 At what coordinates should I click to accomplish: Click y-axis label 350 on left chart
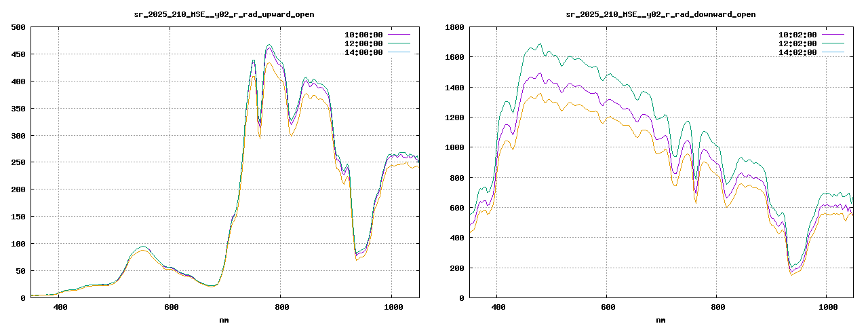coord(18,109)
